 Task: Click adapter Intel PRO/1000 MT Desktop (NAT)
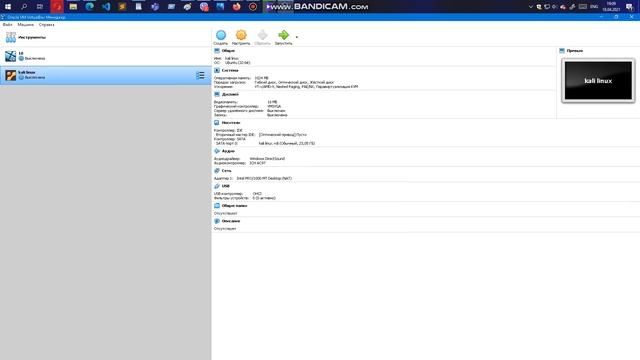click(264, 178)
